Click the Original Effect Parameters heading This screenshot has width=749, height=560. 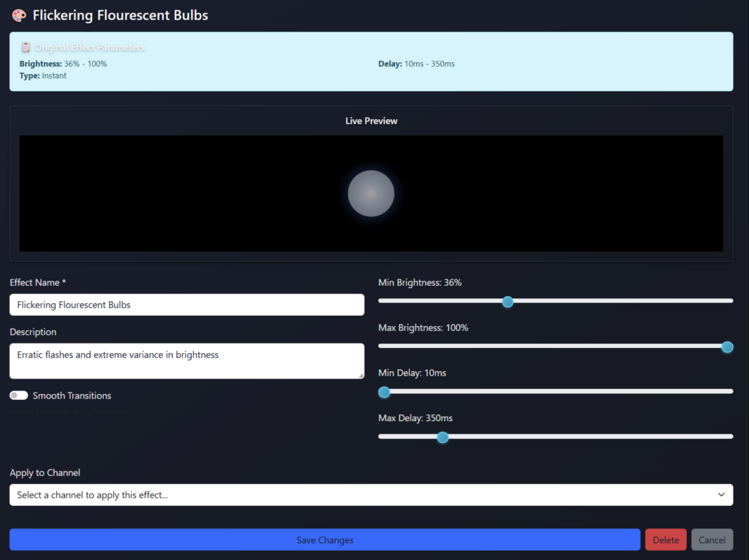[89, 48]
